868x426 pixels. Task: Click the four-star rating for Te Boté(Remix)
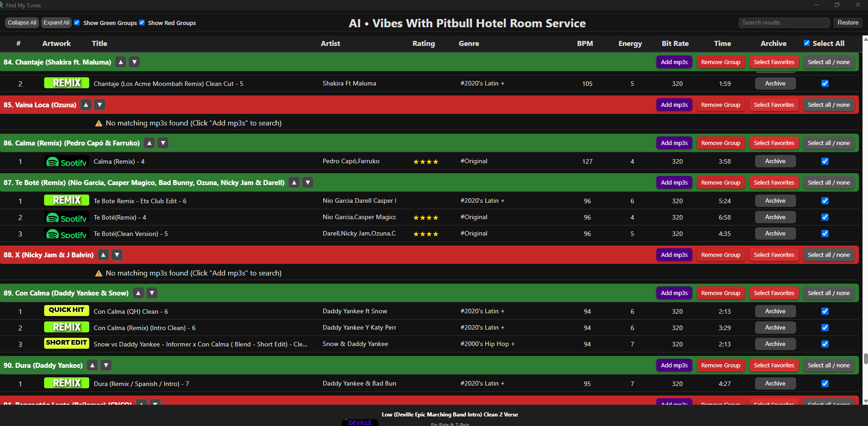coord(426,218)
